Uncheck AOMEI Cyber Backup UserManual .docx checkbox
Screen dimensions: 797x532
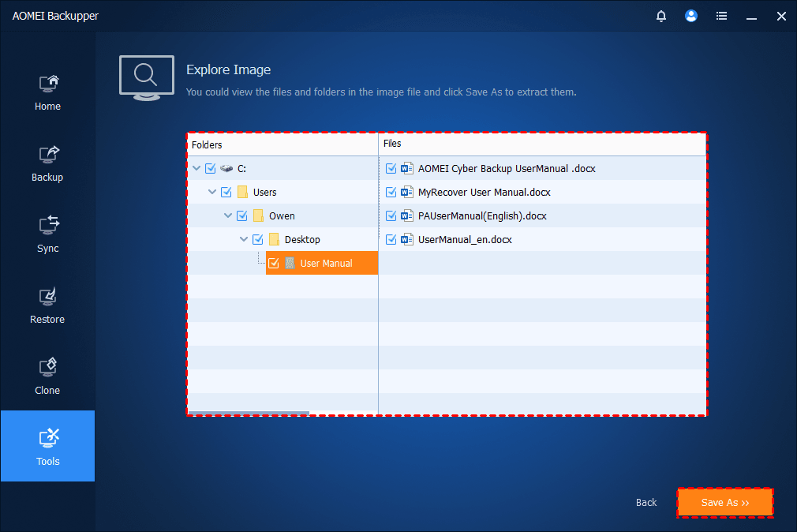[391, 168]
